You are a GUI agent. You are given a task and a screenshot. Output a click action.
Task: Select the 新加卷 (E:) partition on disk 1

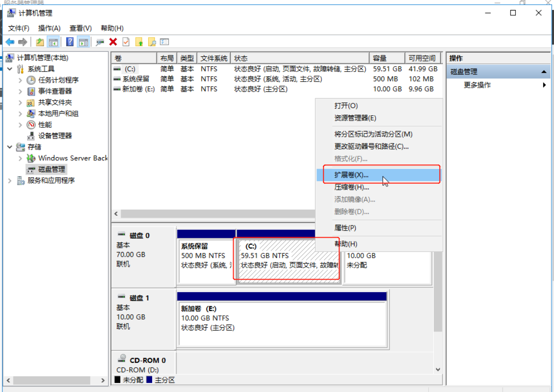(281, 318)
